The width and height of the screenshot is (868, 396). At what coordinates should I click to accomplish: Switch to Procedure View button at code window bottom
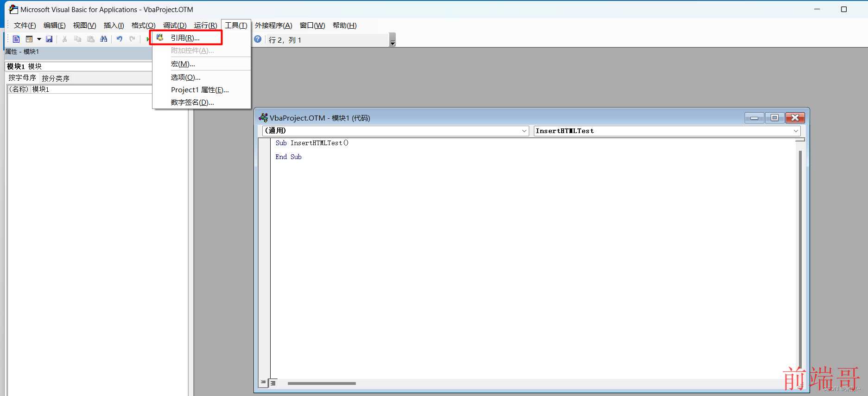click(x=263, y=383)
